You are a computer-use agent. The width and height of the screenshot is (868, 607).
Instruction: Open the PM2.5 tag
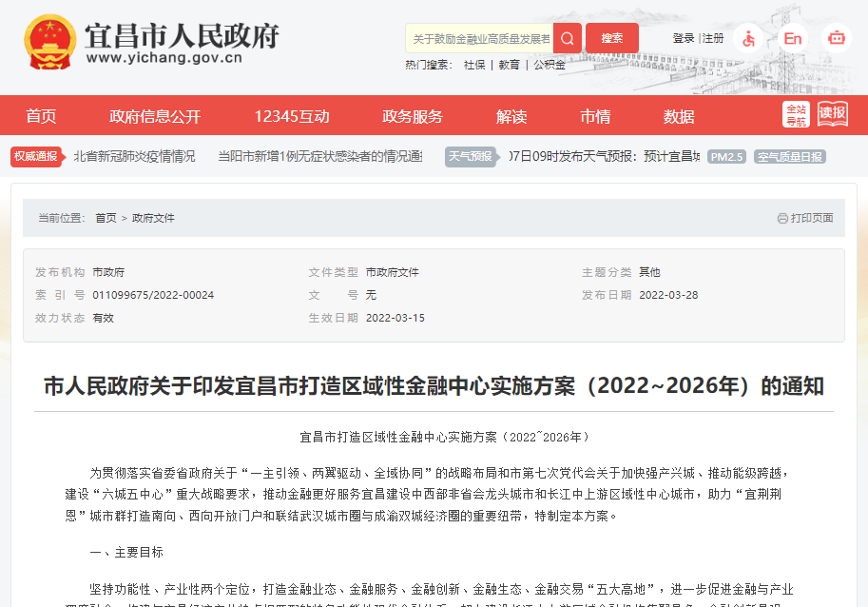click(x=727, y=157)
